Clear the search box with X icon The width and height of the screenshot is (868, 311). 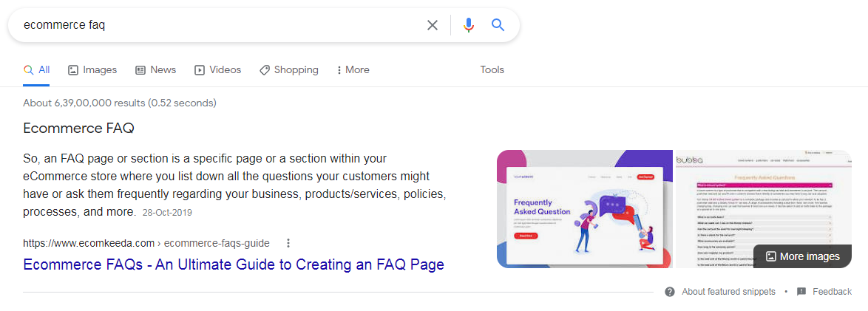tap(433, 25)
